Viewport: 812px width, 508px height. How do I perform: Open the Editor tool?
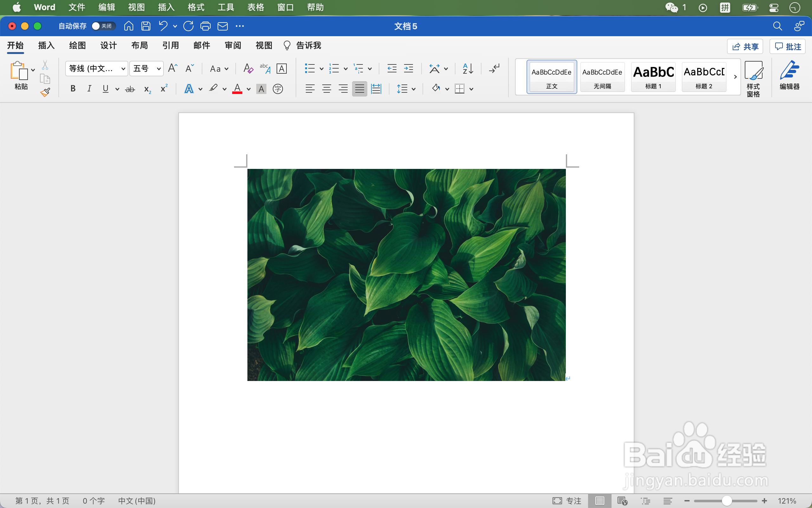(x=789, y=75)
